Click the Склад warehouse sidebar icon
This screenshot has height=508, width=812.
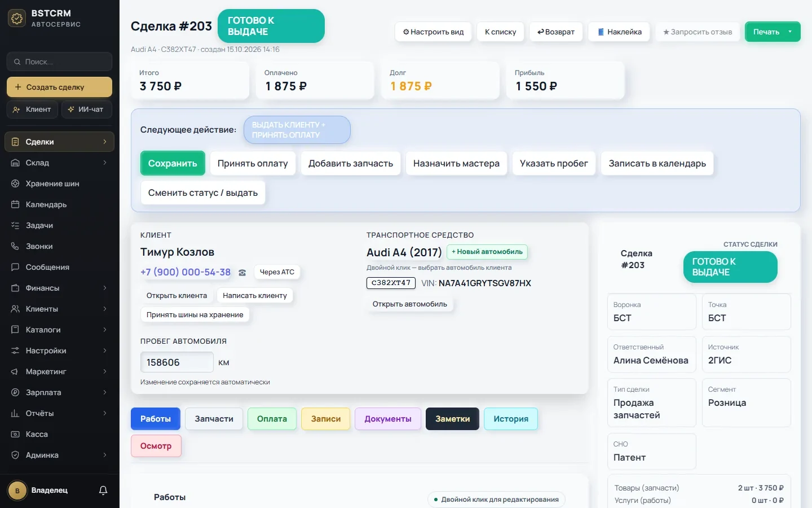tap(15, 163)
